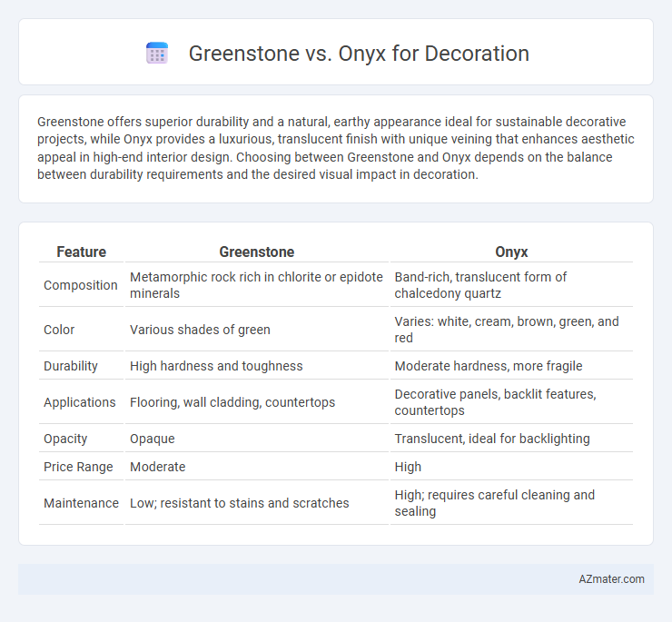Select cell 'Low; resistant to stains and scratches'
Viewport: 672px width, 622px height.
(x=257, y=503)
